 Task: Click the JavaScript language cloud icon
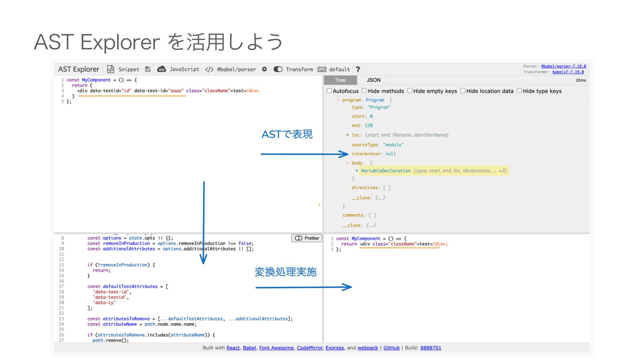click(162, 69)
